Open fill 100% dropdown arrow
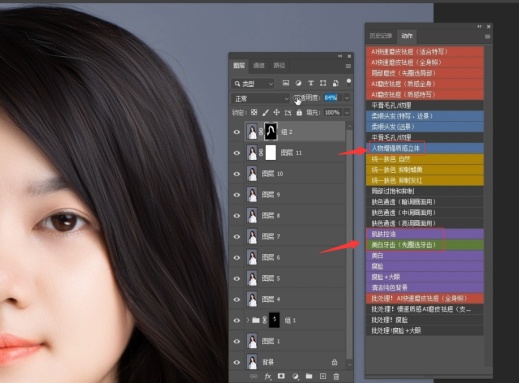The image size is (519, 383). coord(347,113)
